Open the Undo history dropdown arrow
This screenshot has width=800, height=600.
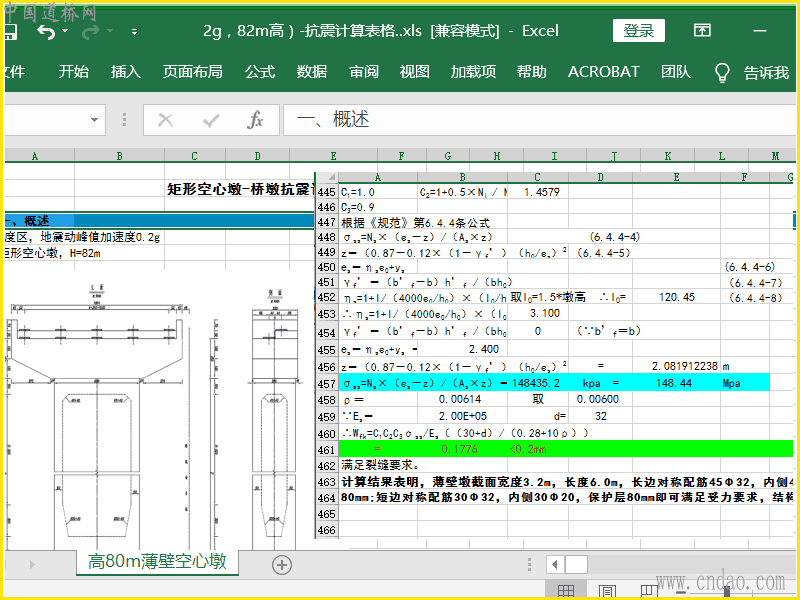[66, 31]
